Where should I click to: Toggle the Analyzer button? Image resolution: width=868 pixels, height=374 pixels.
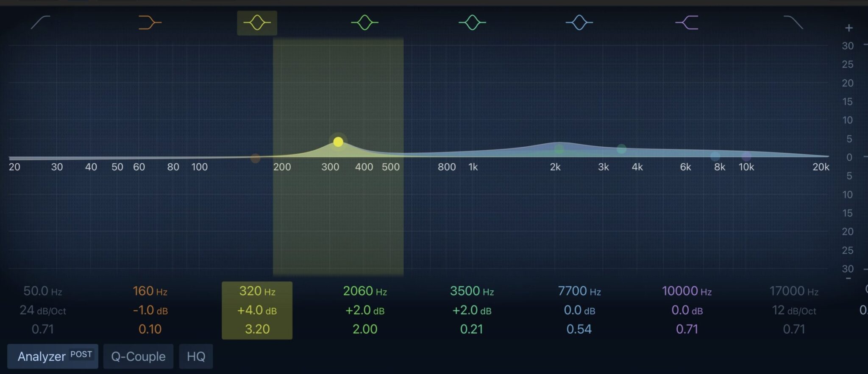point(42,356)
